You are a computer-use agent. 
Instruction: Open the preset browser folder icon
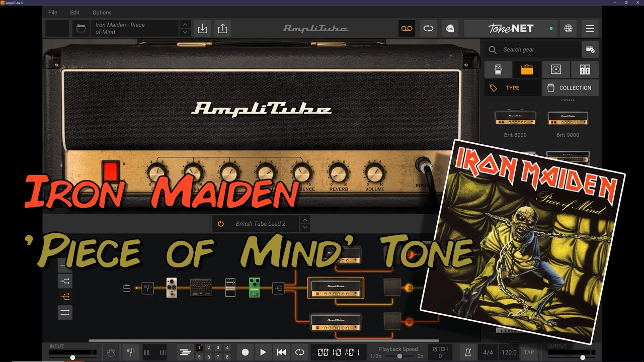click(80, 29)
